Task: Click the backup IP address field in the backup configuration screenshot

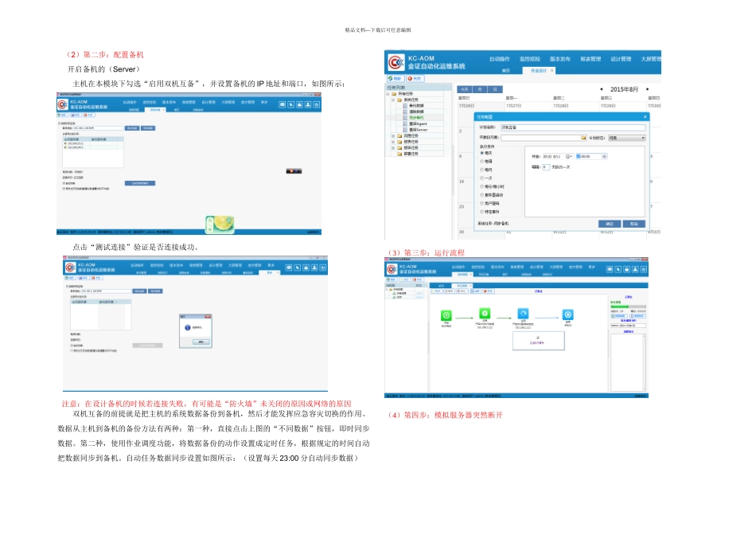Action: pyautogui.click(x=99, y=128)
